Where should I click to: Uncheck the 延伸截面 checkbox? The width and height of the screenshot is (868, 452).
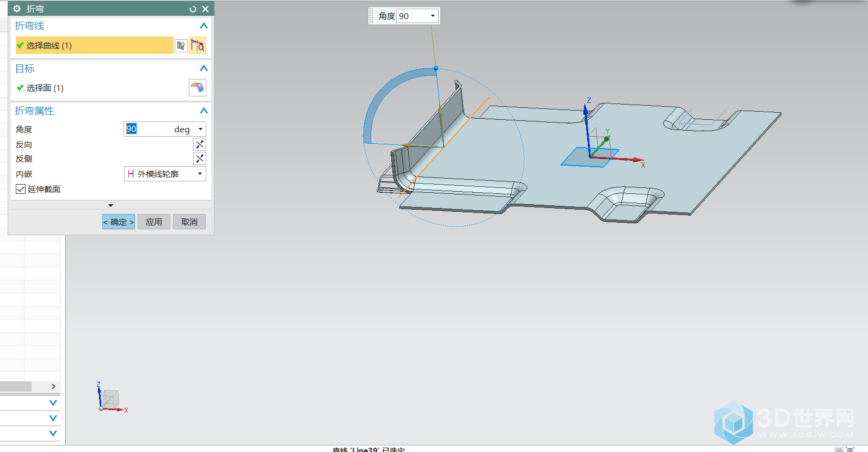pos(21,189)
